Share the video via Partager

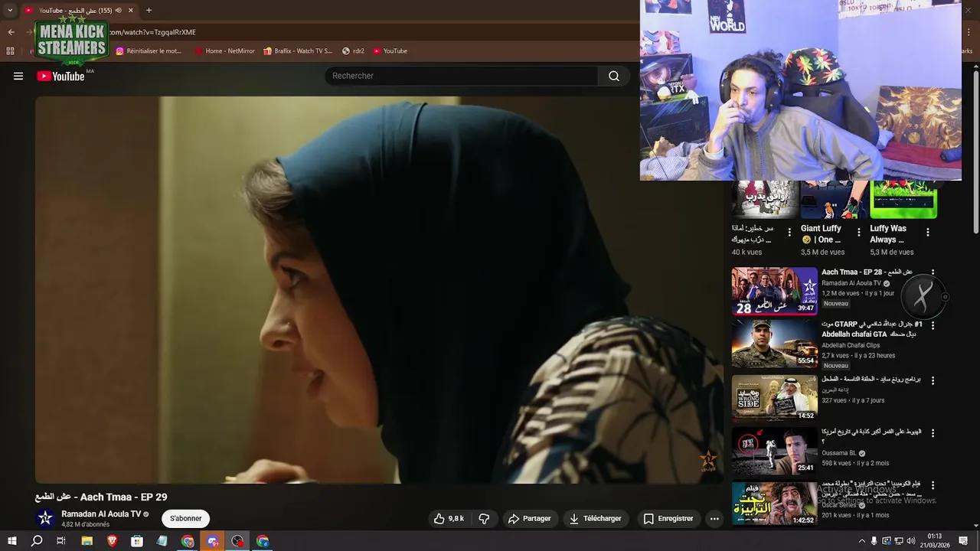click(529, 518)
